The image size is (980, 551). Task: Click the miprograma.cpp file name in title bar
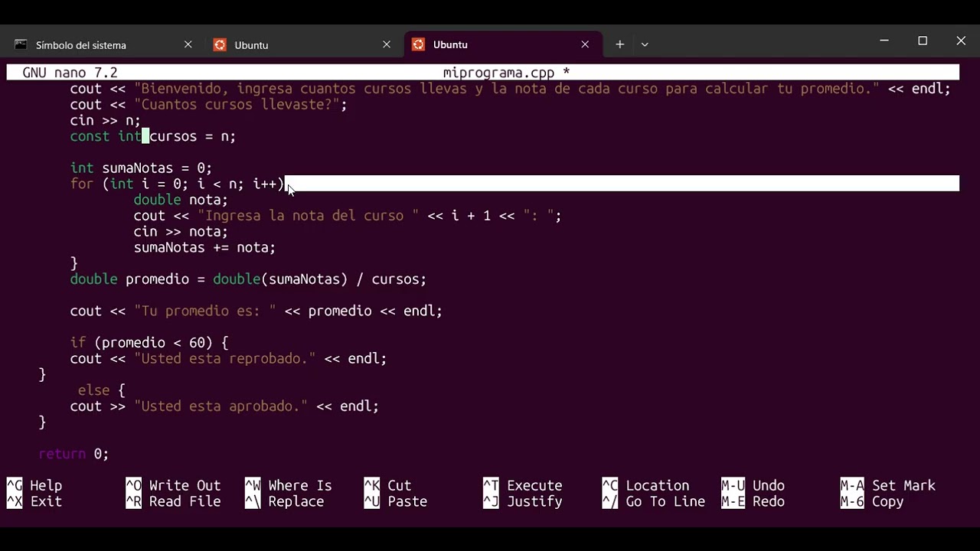click(498, 73)
